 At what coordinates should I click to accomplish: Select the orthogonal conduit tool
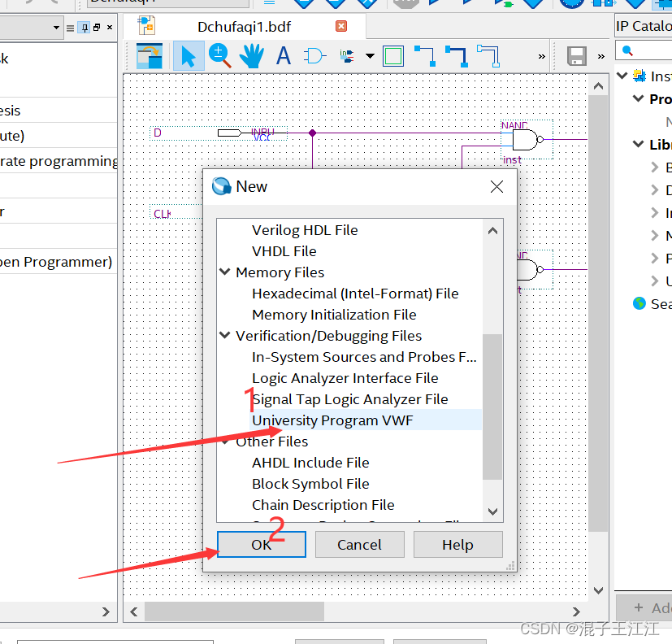[x=488, y=56]
